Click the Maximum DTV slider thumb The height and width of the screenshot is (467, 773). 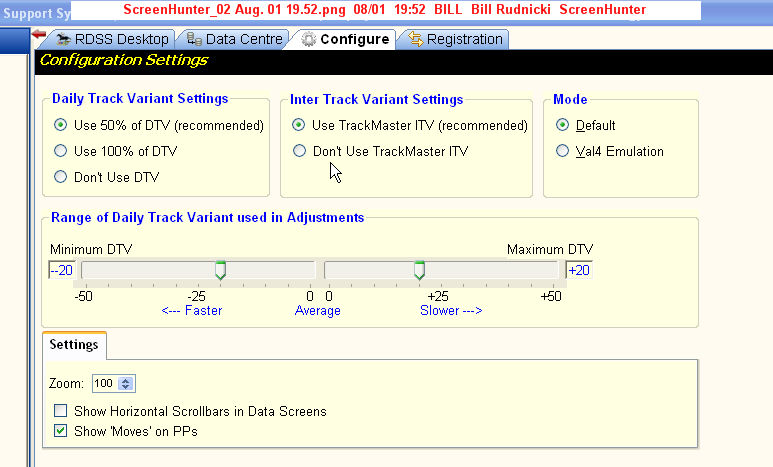420,270
